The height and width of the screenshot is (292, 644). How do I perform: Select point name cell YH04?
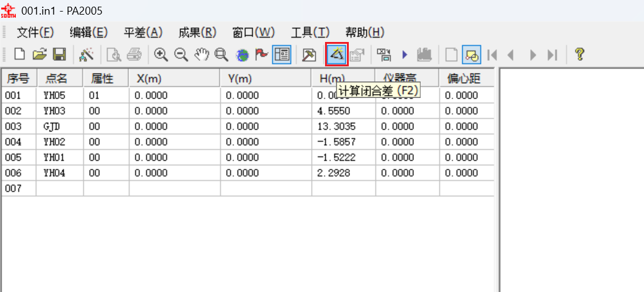click(x=60, y=173)
